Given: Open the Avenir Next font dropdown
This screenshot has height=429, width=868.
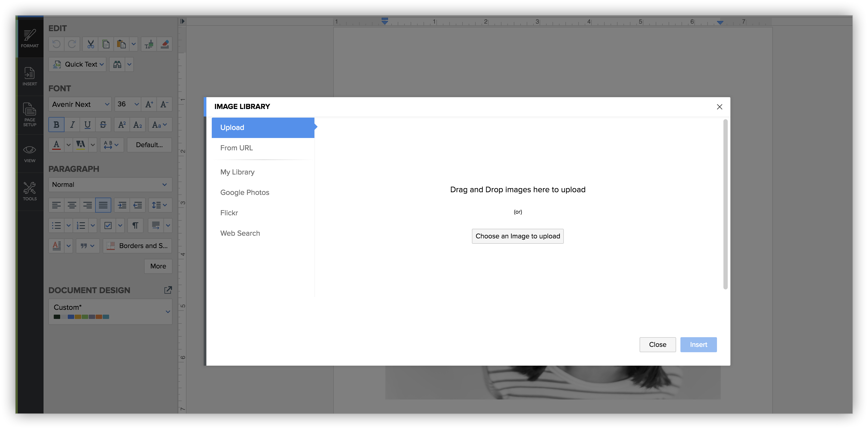Looking at the screenshot, I should [80, 104].
